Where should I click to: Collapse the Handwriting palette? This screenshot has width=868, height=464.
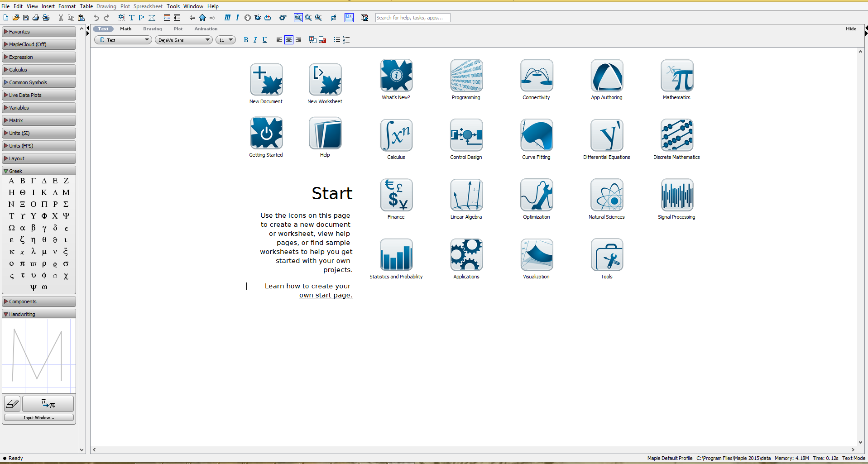pos(39,314)
